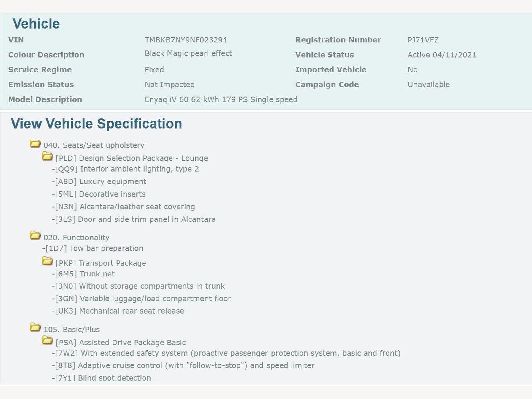
Task: Click the registration number PJ71VFZ
Action: pos(423,40)
